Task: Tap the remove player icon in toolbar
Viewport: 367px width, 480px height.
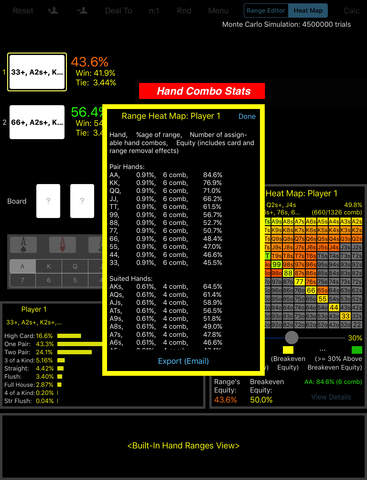Action: point(82,11)
